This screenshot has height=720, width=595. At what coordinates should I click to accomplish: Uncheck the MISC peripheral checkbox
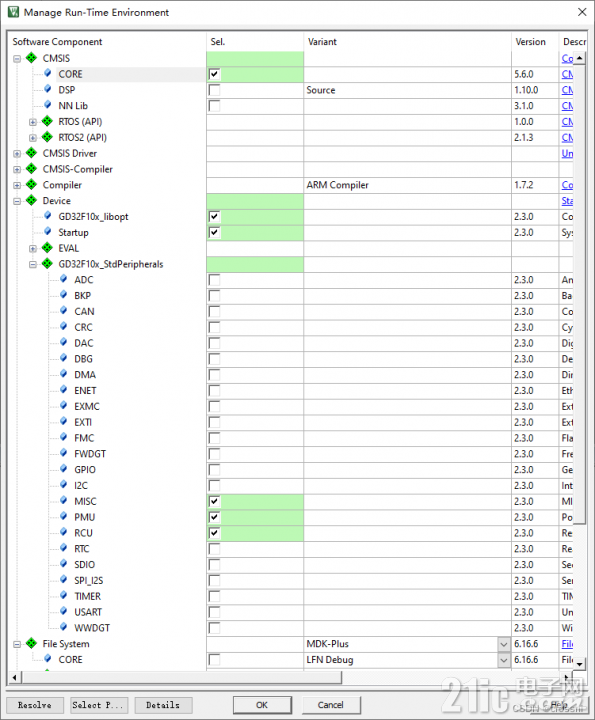[214, 501]
